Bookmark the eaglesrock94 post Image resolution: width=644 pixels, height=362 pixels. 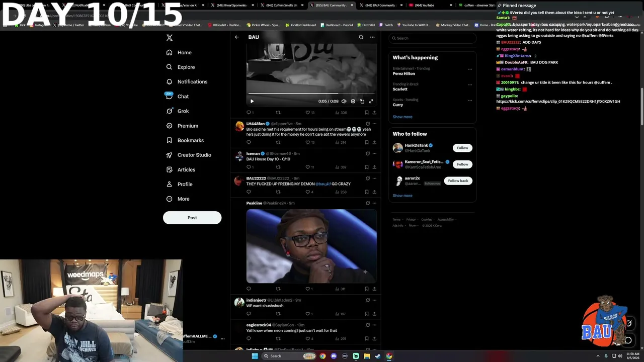367,338
